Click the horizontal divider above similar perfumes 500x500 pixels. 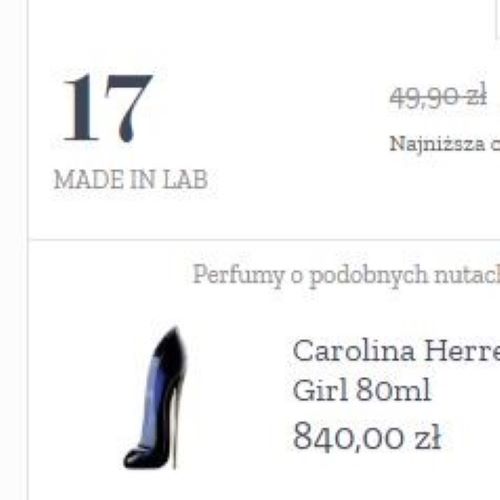pyautogui.click(x=264, y=239)
